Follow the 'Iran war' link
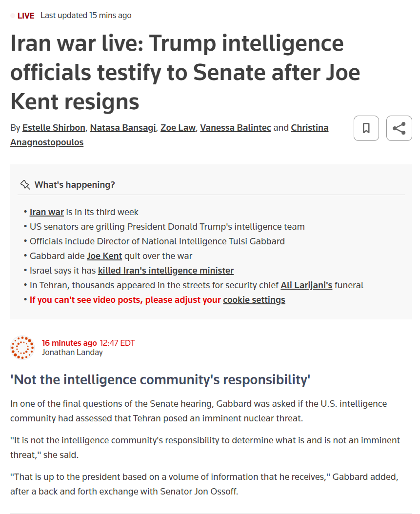Image resolution: width=420 pixels, height=514 pixels. coord(47,212)
